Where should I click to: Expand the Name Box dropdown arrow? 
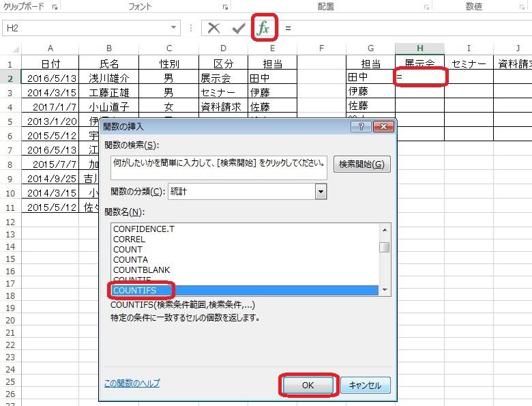174,28
